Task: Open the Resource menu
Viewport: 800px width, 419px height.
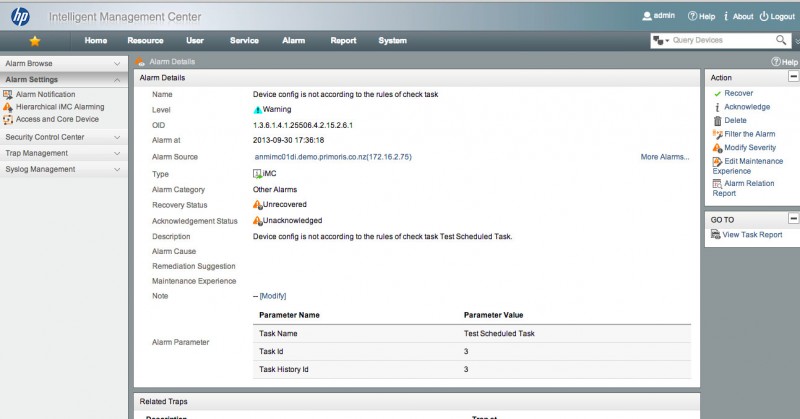Action: [145, 40]
